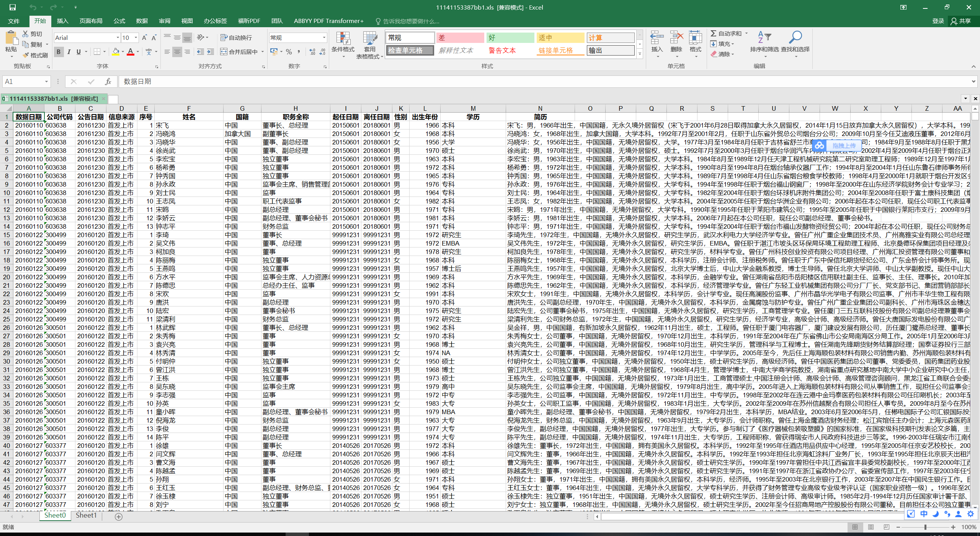980x536 pixels.
Task: Open the 数据 ribbon tab
Action: click(142, 21)
